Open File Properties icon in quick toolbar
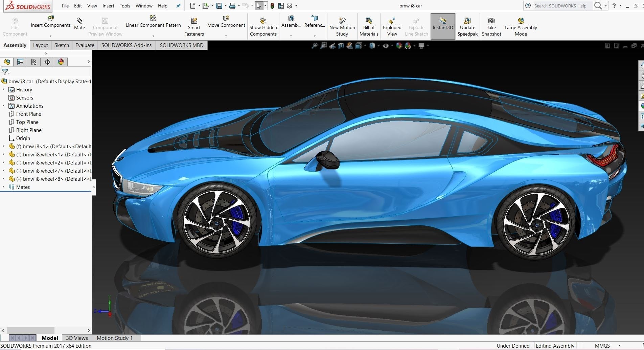 (281, 6)
